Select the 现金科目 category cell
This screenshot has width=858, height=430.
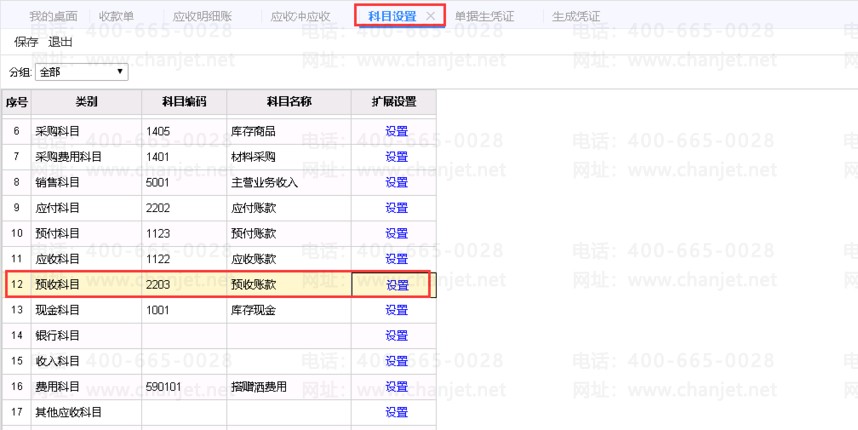point(86,310)
